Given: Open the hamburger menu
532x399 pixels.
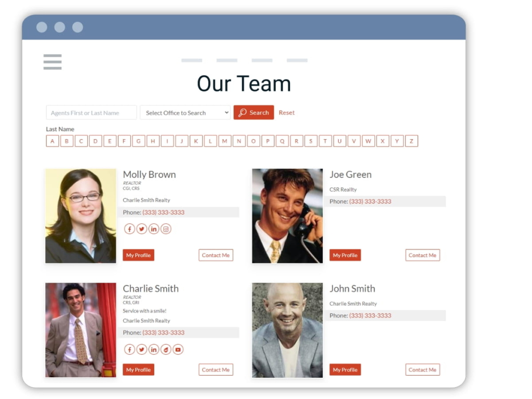Looking at the screenshot, I should (x=52, y=62).
